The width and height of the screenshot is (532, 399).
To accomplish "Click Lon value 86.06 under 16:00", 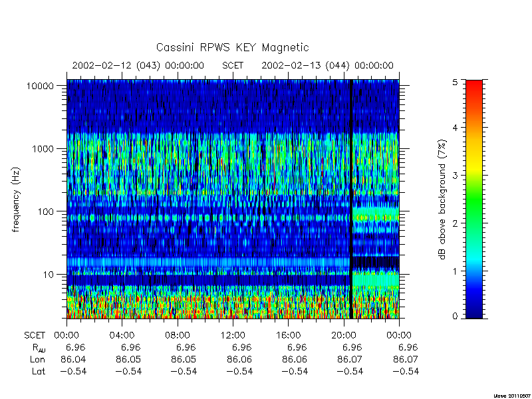I will point(295,359).
